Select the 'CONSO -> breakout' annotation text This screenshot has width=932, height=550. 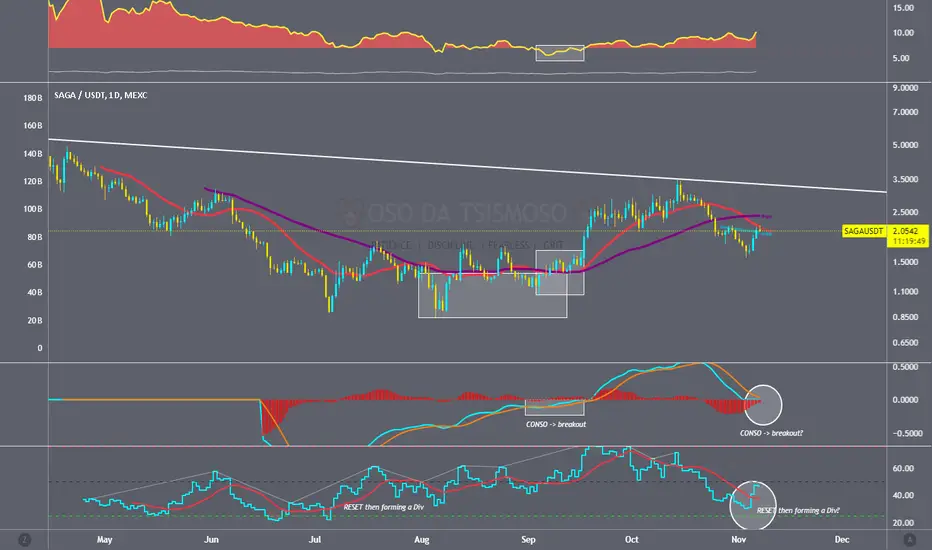click(556, 425)
